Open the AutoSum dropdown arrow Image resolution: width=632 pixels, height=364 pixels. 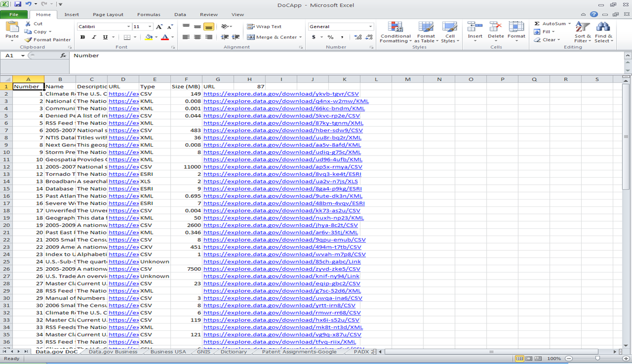pyautogui.click(x=569, y=24)
